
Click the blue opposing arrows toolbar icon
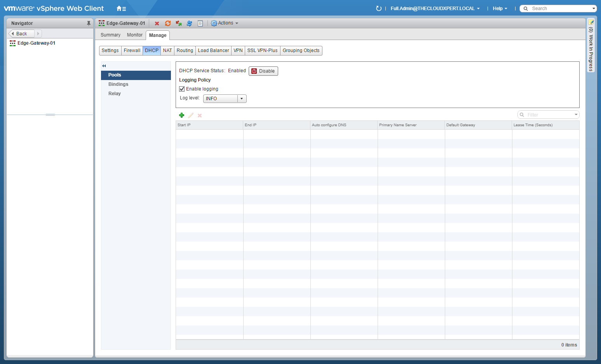189,23
